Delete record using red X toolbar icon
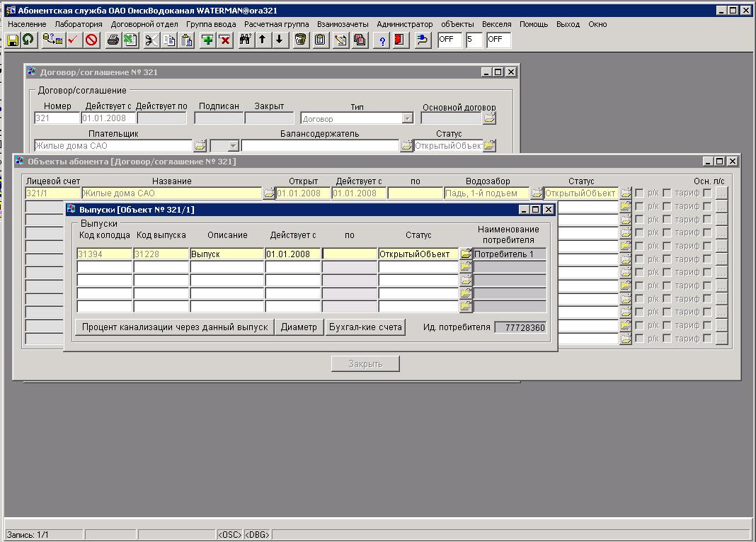Image resolution: width=756 pixels, height=542 pixels. pyautogui.click(x=225, y=40)
